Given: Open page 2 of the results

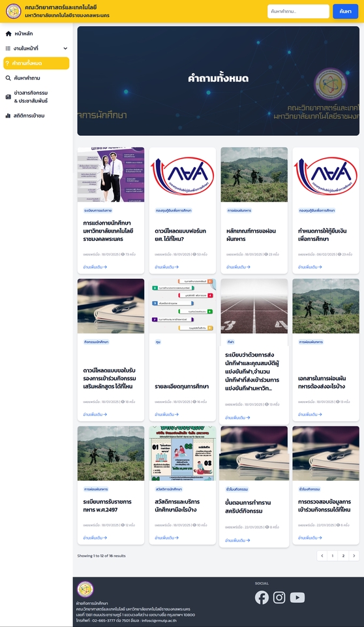Looking at the screenshot, I should (x=343, y=556).
